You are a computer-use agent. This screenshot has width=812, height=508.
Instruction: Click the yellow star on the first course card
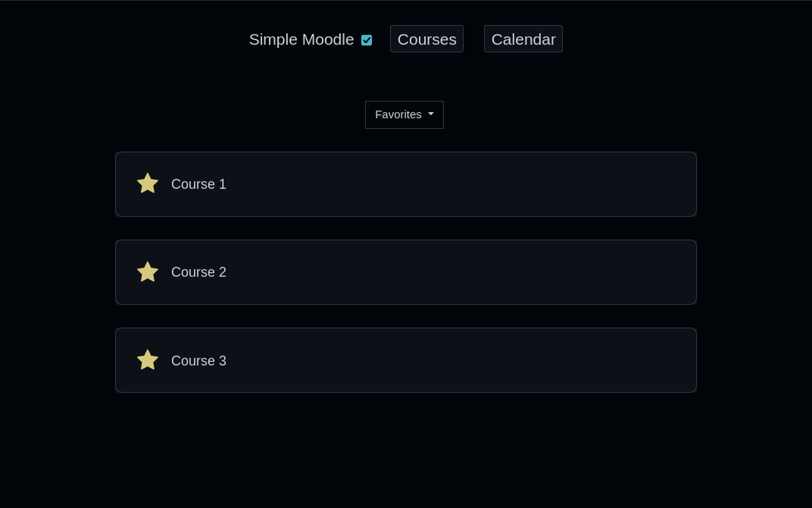pos(147,184)
